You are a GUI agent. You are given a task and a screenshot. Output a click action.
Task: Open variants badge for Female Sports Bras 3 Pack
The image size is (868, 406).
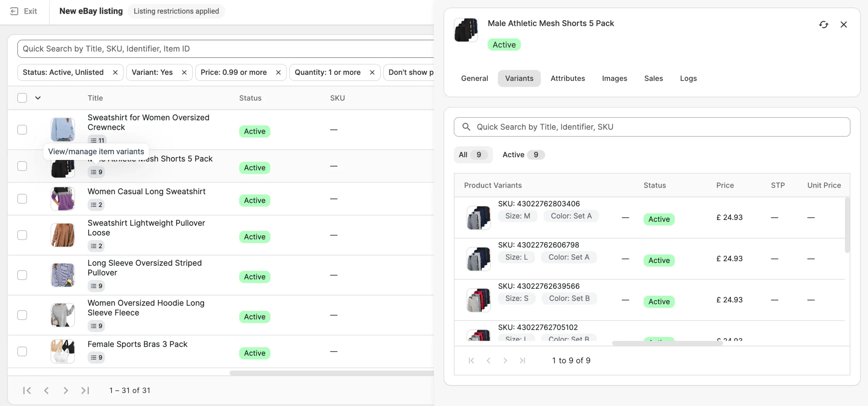(96, 358)
